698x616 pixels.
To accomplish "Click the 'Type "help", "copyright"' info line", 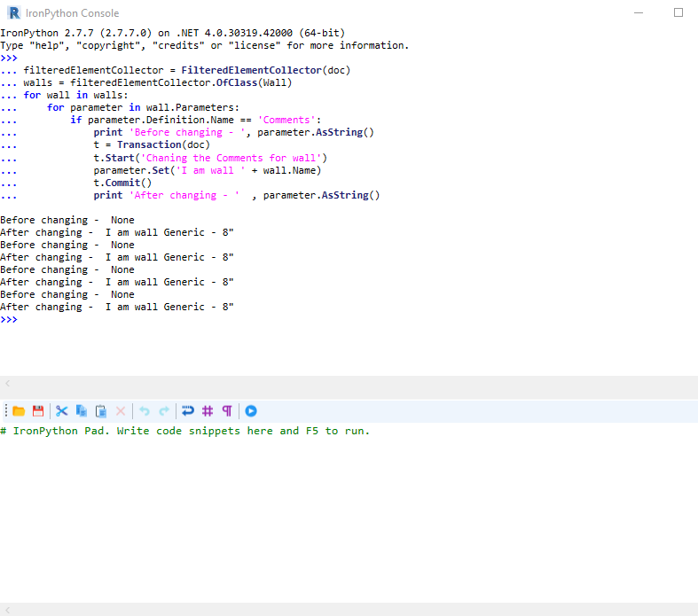I will 204,45.
